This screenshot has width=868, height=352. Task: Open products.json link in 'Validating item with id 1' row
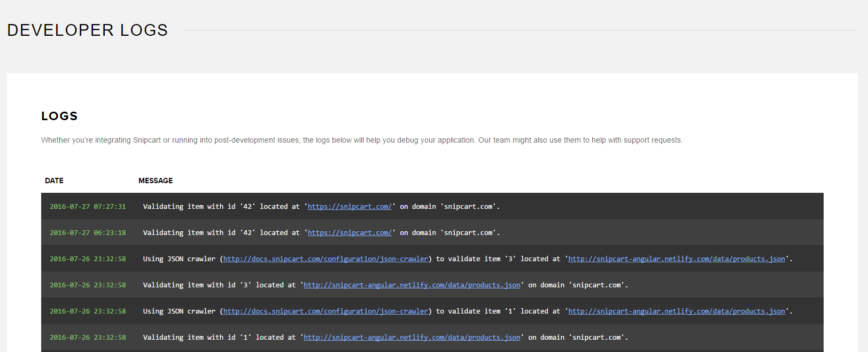pyautogui.click(x=412, y=337)
